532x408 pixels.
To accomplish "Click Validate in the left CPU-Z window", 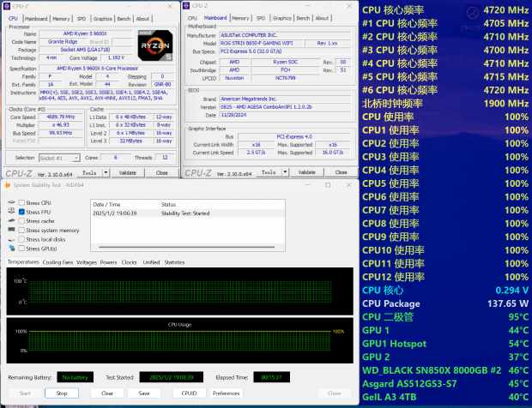I will pyautogui.click(x=128, y=173).
